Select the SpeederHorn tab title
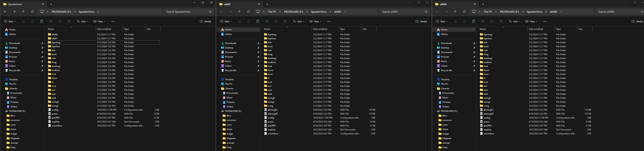This screenshot has height=151, width=644. pos(15,4)
